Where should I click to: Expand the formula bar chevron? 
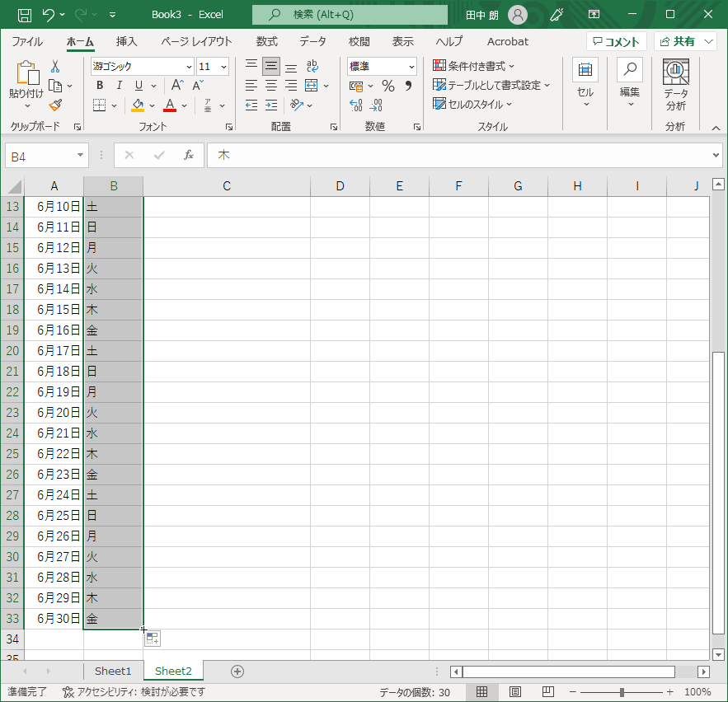pyautogui.click(x=716, y=155)
